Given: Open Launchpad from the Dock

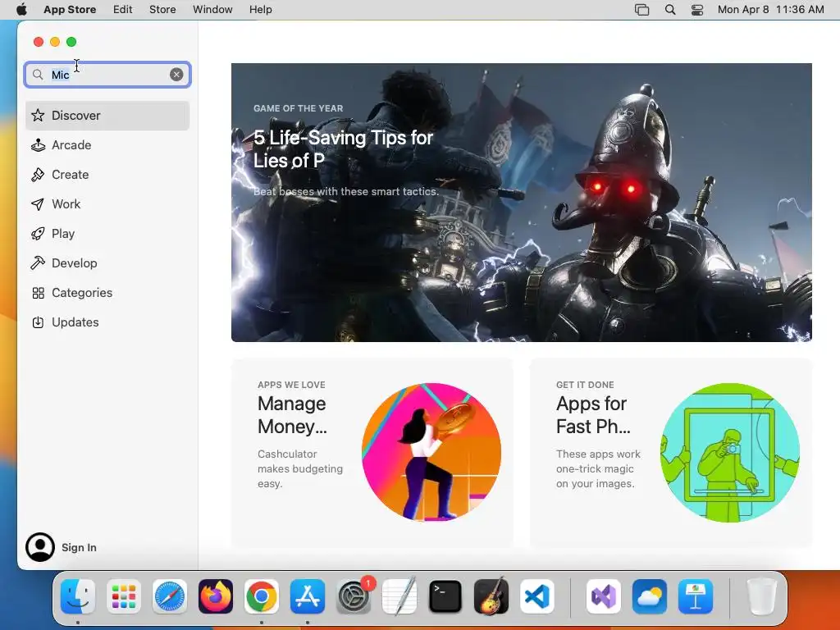Looking at the screenshot, I should [124, 596].
